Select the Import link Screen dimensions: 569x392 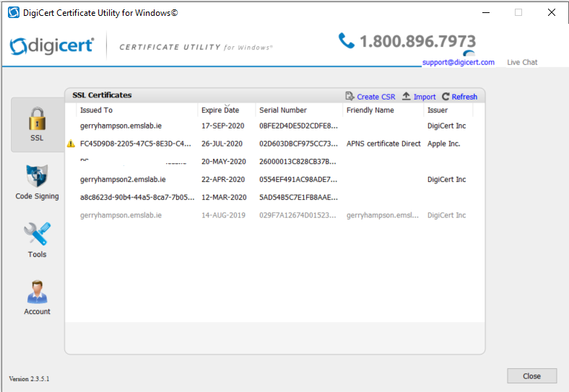(425, 97)
